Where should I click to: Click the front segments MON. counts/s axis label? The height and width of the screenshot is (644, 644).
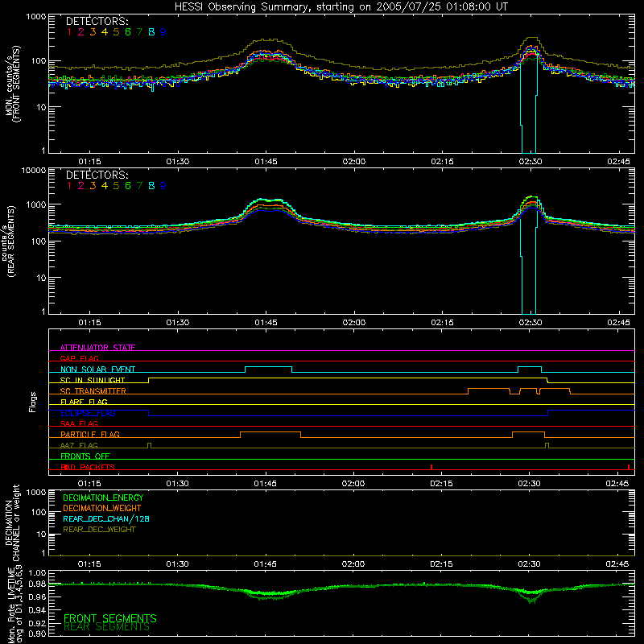coord(13,84)
